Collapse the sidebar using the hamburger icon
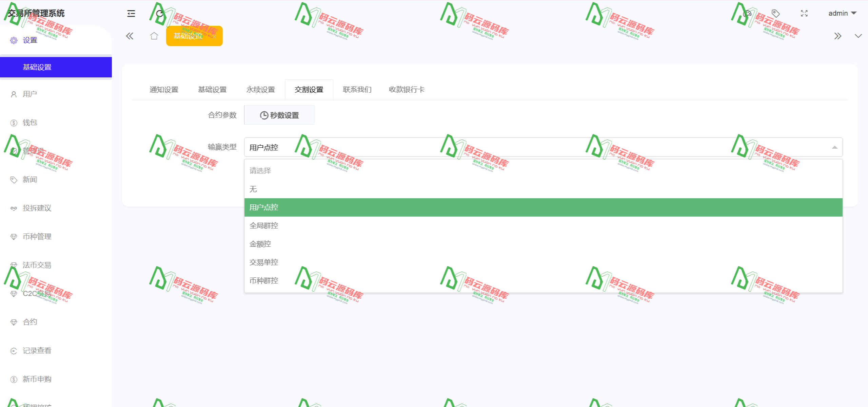868x407 pixels. [x=131, y=14]
